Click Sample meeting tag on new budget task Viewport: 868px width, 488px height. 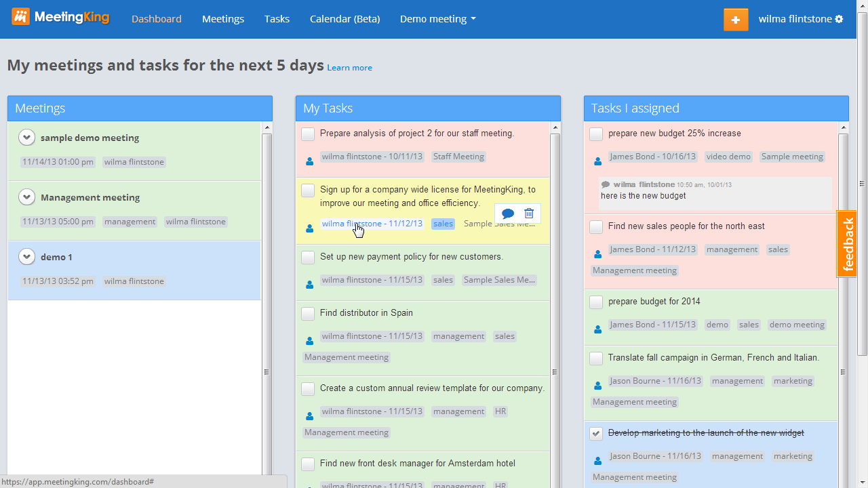pos(792,157)
